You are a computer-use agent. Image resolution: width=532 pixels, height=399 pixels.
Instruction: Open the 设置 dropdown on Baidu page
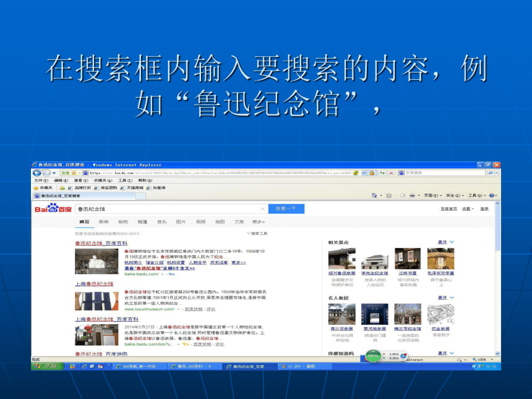(x=468, y=209)
